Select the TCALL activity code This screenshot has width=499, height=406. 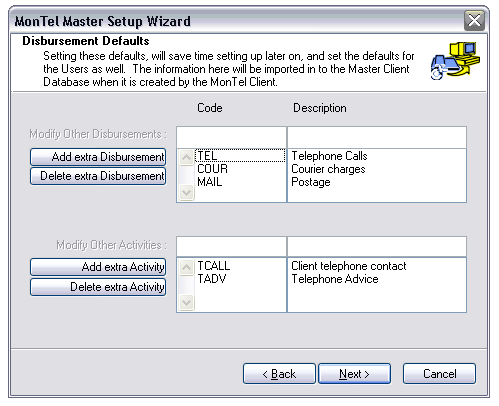214,266
